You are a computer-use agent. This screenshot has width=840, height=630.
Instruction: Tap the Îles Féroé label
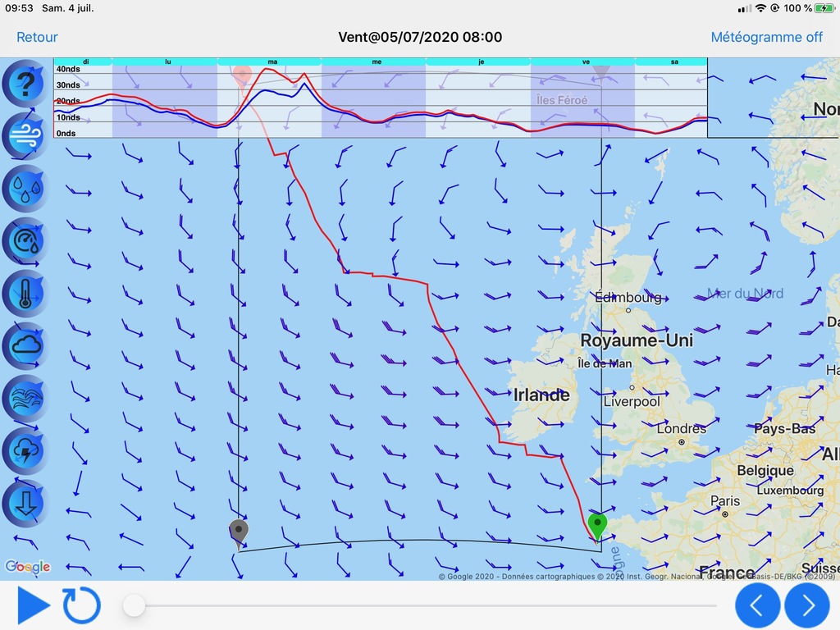(561, 100)
